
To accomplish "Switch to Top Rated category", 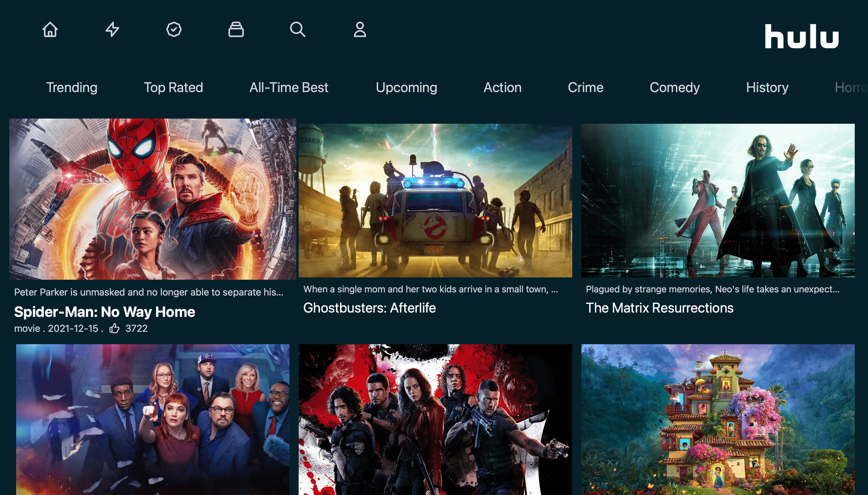I will (173, 87).
